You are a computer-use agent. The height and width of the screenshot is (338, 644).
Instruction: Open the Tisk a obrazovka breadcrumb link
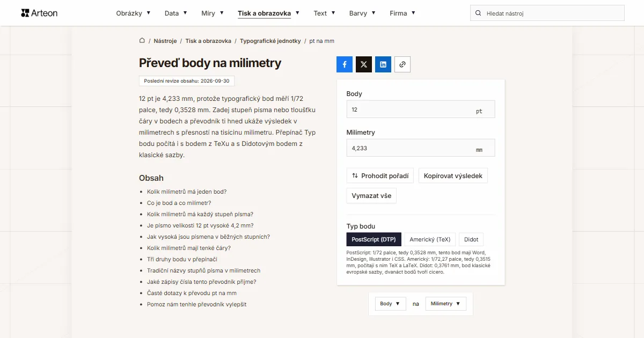click(209, 41)
